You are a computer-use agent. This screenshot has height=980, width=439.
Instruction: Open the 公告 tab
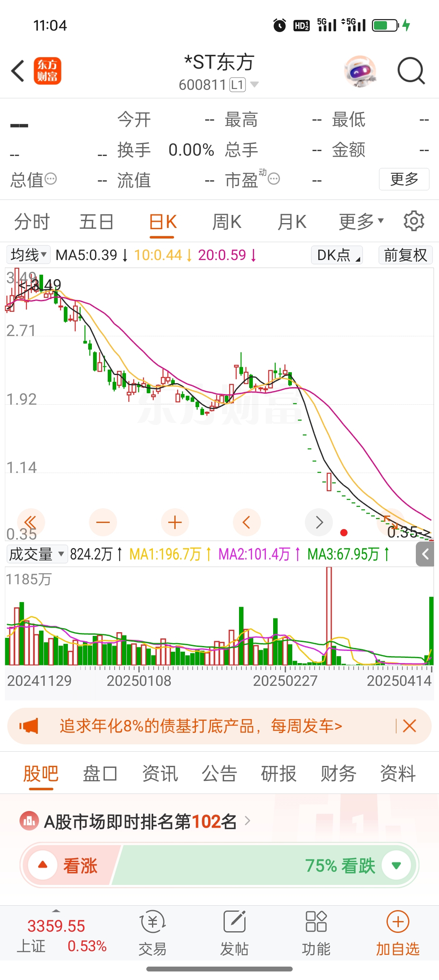pos(219,773)
